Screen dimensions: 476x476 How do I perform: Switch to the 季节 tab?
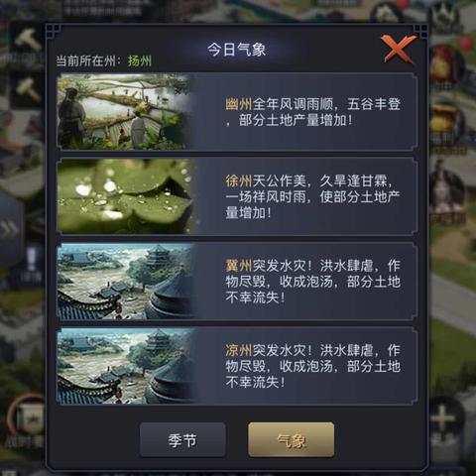(182, 440)
